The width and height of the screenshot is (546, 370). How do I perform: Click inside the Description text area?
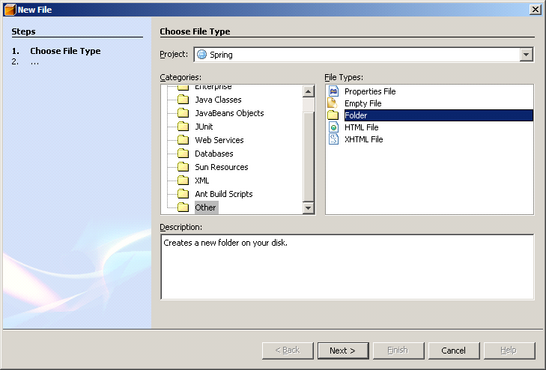(x=347, y=267)
